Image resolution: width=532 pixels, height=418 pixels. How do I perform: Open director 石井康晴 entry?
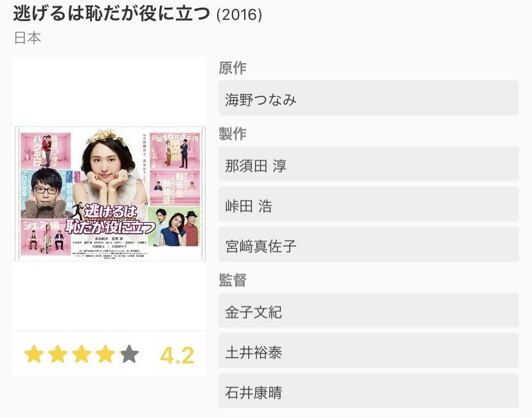368,390
